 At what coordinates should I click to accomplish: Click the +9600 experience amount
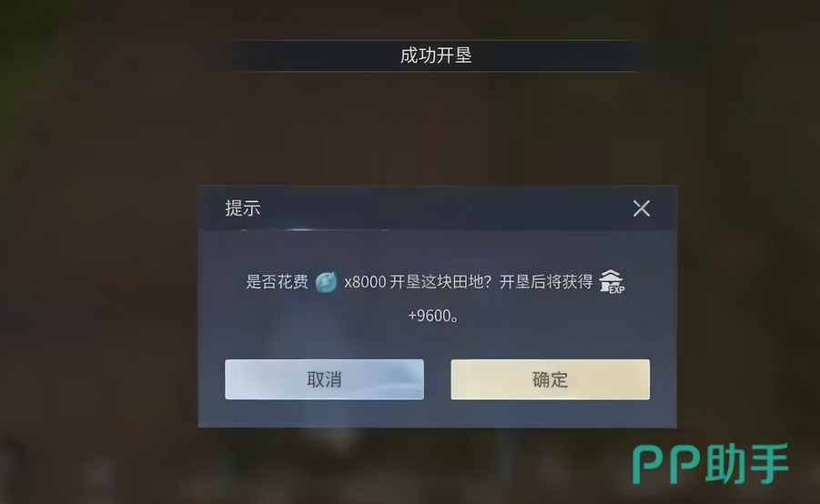[432, 316]
